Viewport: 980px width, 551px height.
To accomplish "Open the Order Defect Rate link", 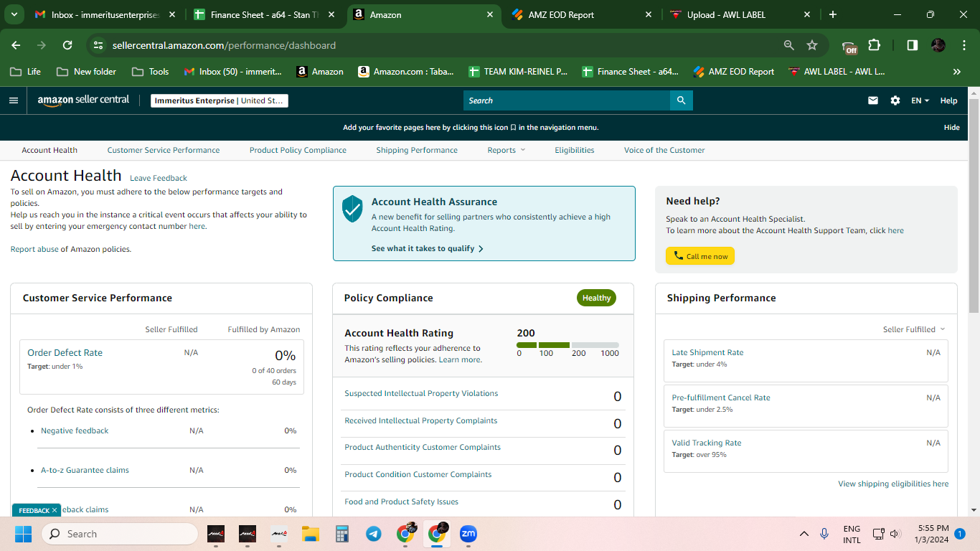I will [65, 352].
